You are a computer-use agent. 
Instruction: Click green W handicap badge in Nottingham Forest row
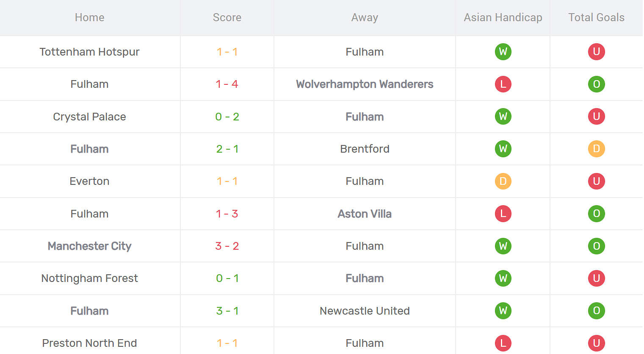point(503,278)
